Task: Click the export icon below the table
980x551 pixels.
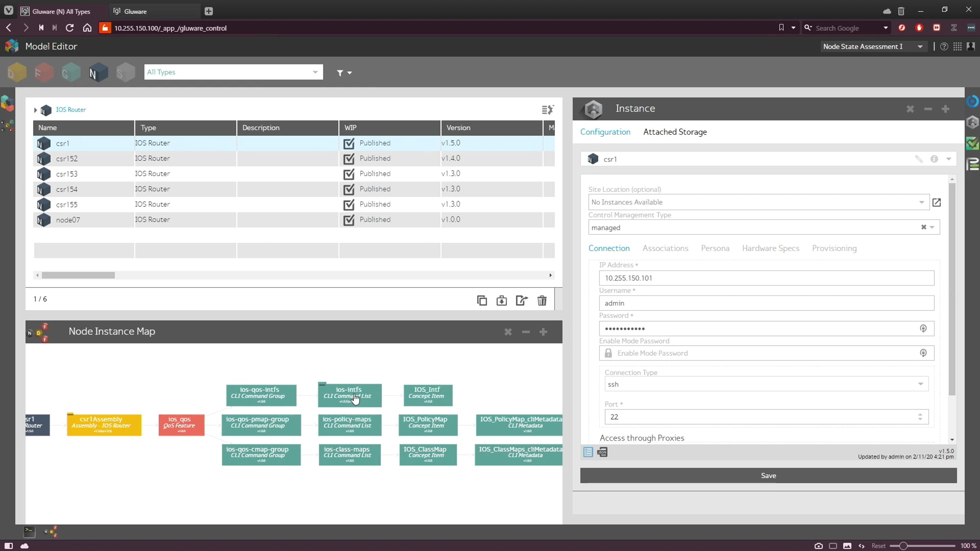Action: (x=521, y=301)
